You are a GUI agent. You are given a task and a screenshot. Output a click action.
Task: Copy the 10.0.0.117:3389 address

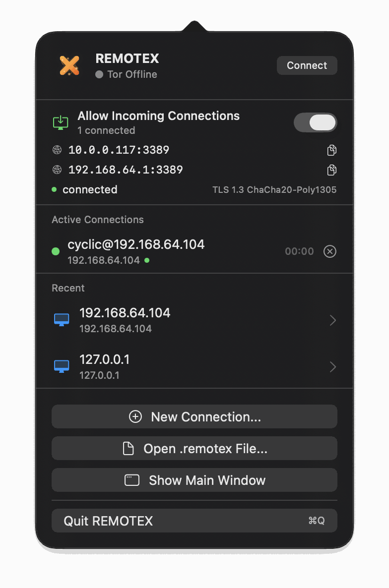331,150
